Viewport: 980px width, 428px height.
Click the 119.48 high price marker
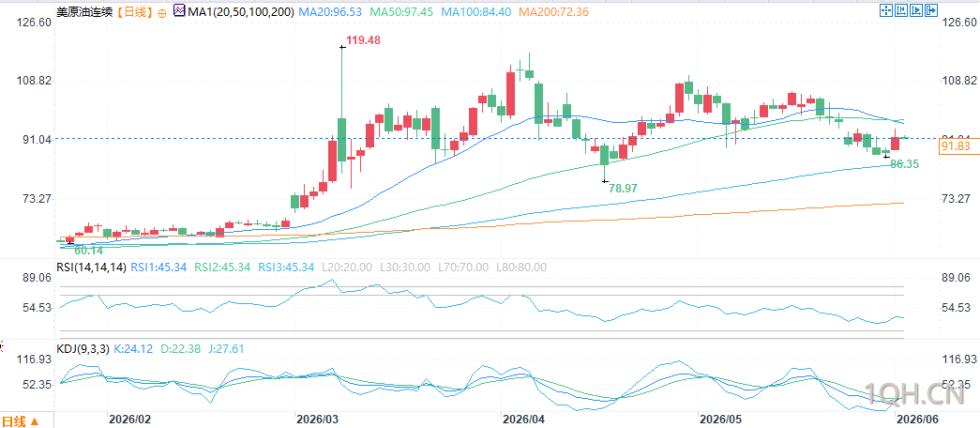[x=363, y=40]
